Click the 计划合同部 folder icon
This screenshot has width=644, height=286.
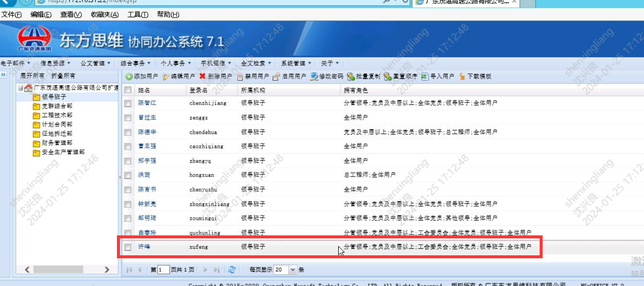pyautogui.click(x=36, y=125)
